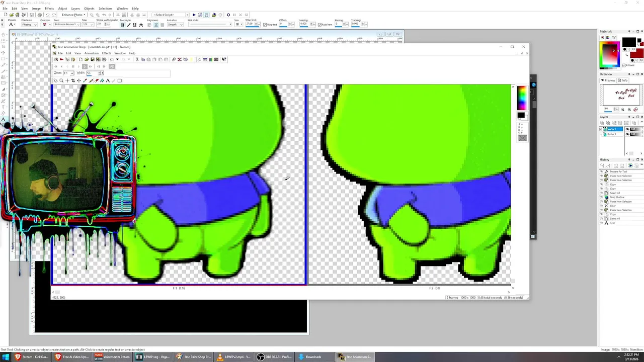Click Save icon in Animation Shop toolbar

[92, 59]
